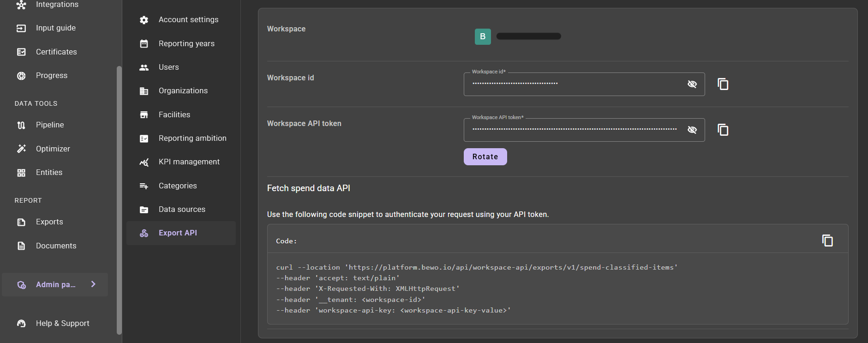Click the Users people icon
Screen dimensions: 868x343
click(144, 67)
